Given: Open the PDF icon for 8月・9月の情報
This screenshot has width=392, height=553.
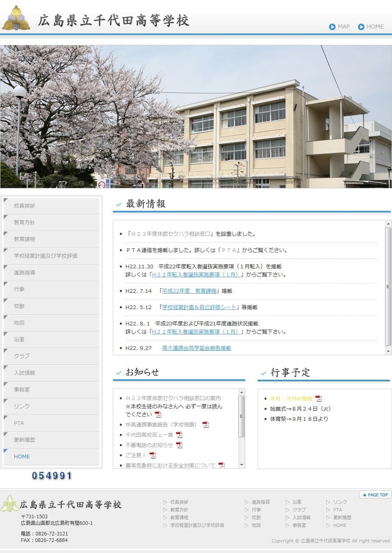Looking at the screenshot, I should (319, 398).
